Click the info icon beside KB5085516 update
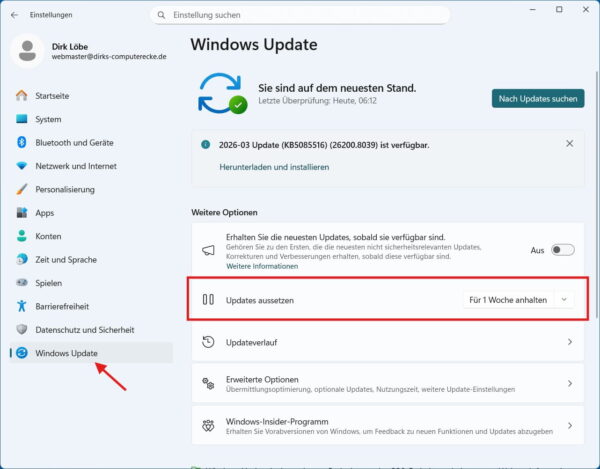Screen dimensions: 600x469 205,145
